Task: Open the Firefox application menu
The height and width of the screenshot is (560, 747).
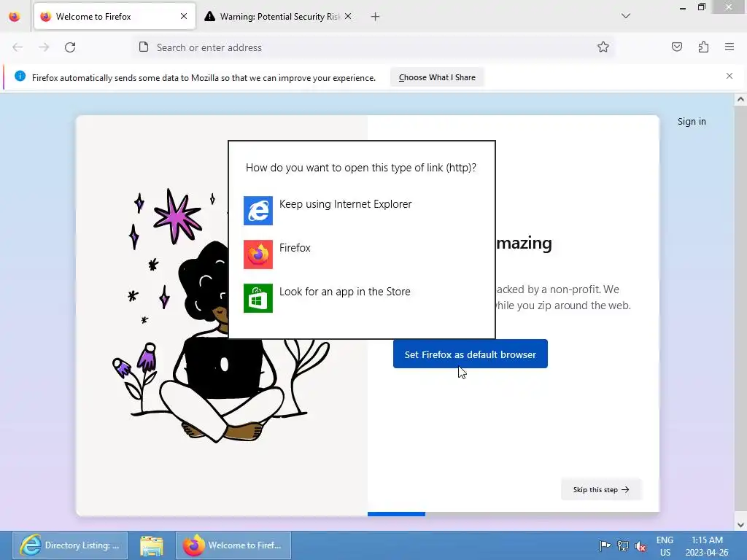Action: (x=729, y=47)
